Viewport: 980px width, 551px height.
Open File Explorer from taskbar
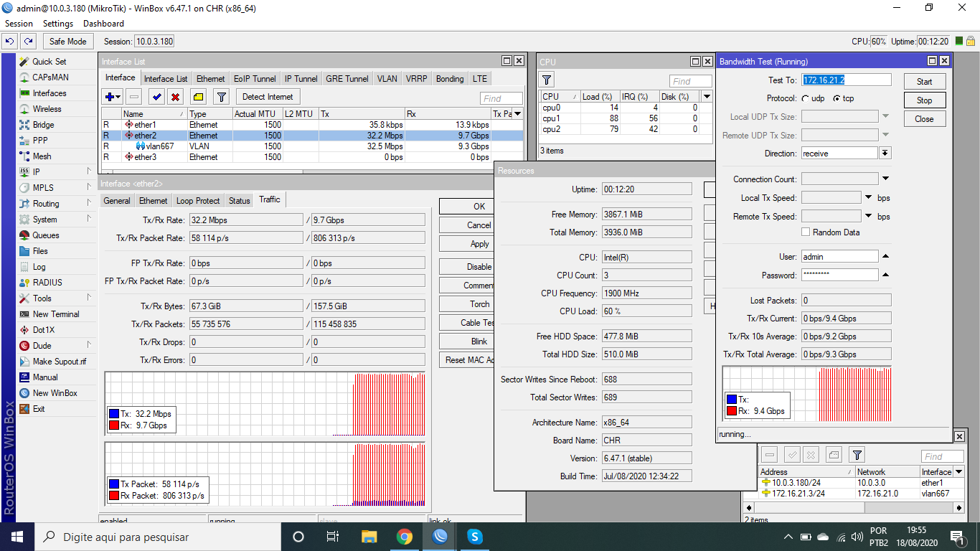click(x=369, y=537)
